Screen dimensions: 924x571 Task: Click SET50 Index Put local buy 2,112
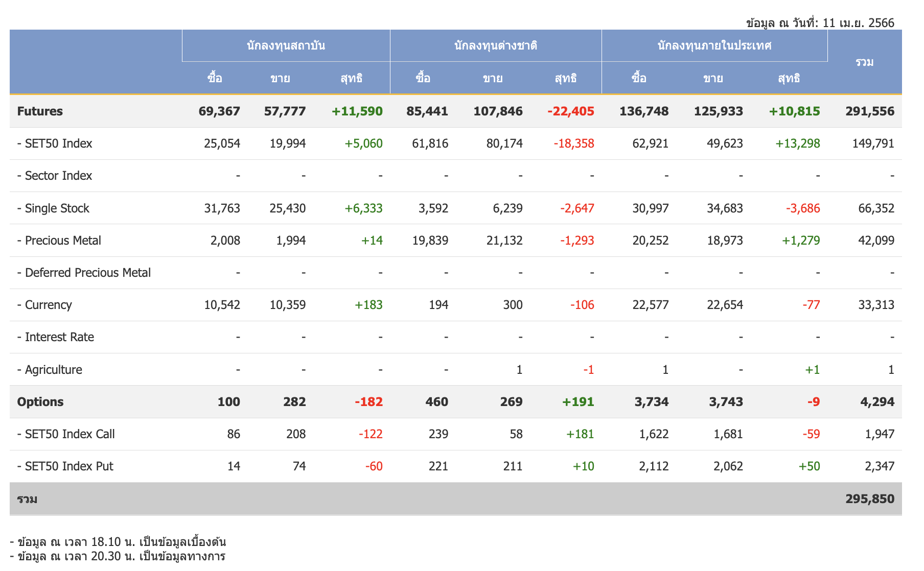click(x=654, y=466)
